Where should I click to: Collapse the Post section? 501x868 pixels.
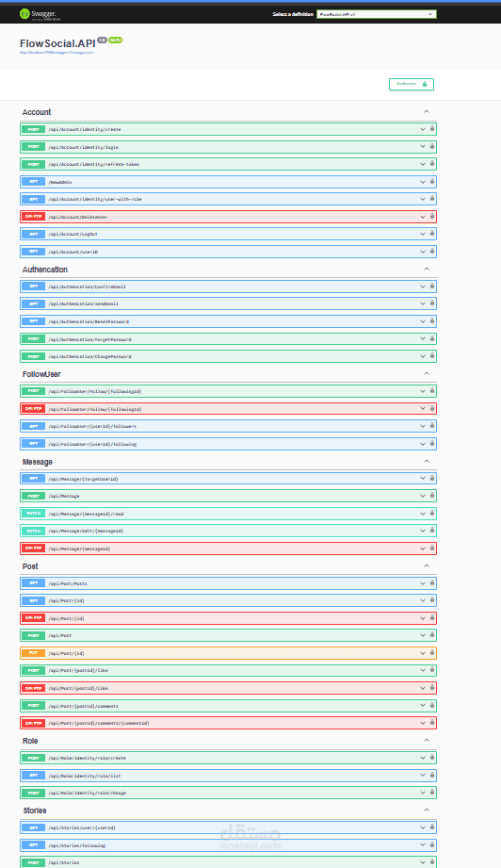click(x=427, y=565)
